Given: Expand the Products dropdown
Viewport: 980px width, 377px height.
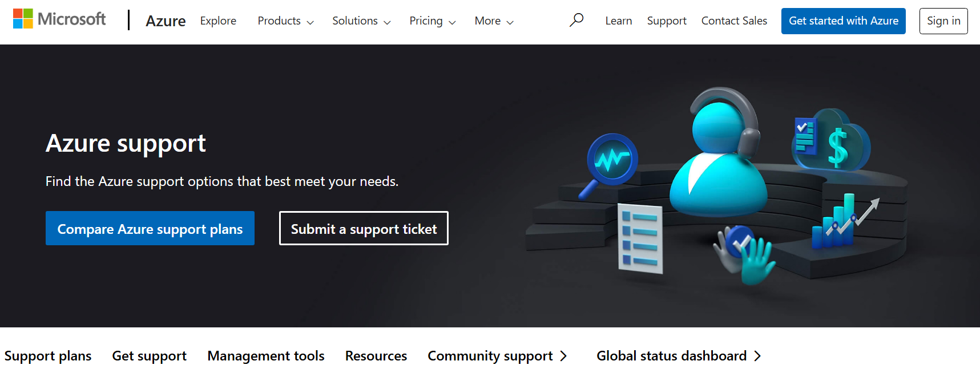Looking at the screenshot, I should (x=285, y=21).
